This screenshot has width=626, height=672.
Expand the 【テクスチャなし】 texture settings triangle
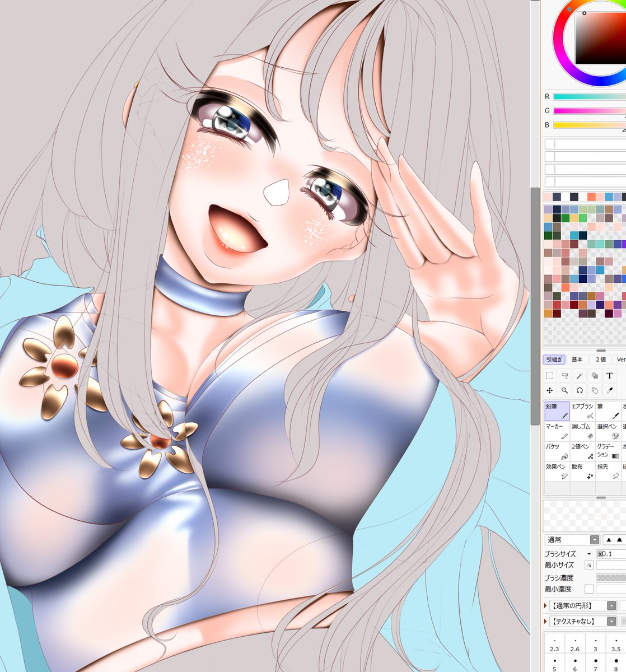[546, 622]
